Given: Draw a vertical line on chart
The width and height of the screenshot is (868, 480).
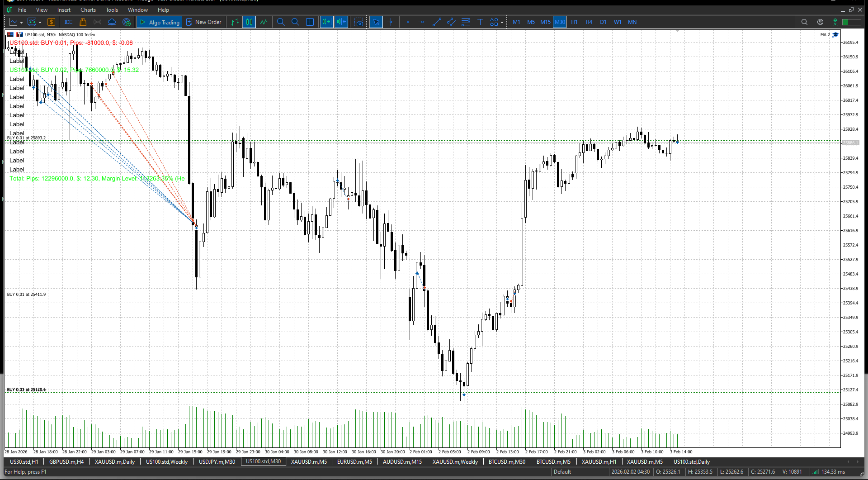Looking at the screenshot, I should tap(408, 22).
